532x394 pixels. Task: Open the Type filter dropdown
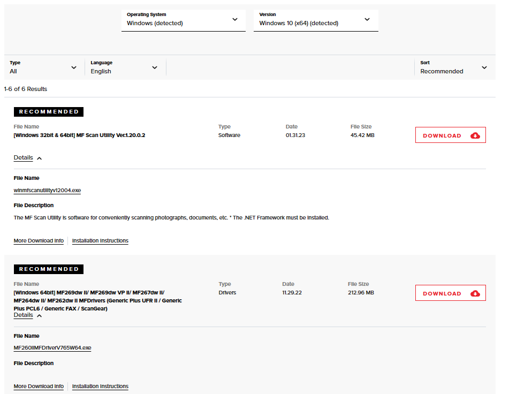tap(43, 67)
